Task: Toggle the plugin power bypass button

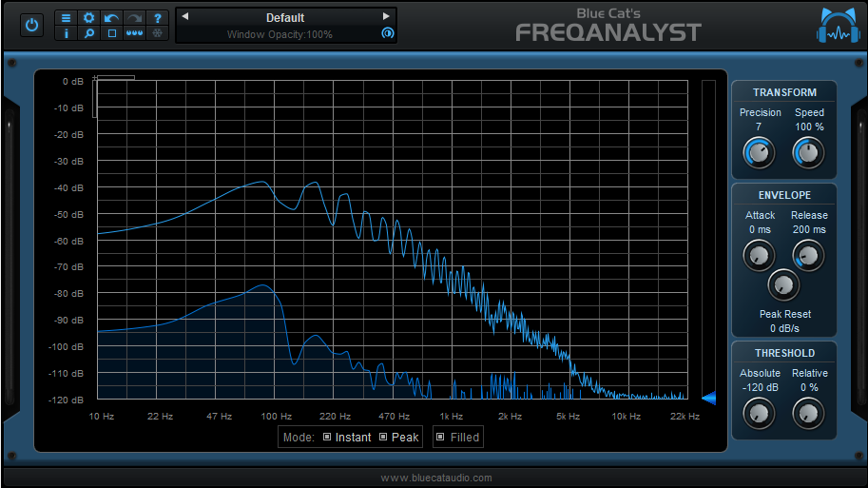Action: (31, 25)
